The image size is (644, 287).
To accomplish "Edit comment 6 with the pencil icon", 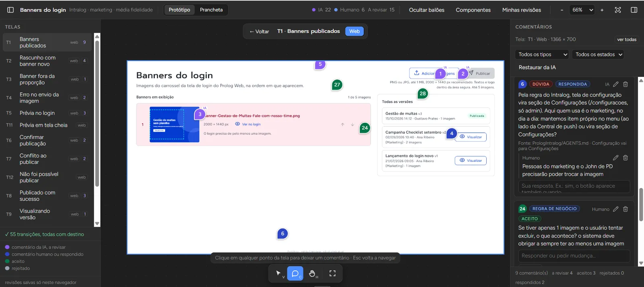I will (616, 84).
